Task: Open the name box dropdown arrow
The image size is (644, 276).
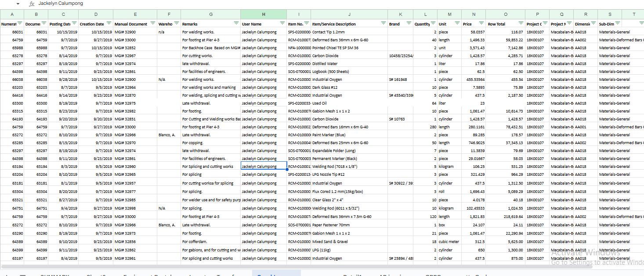Action: [18, 4]
